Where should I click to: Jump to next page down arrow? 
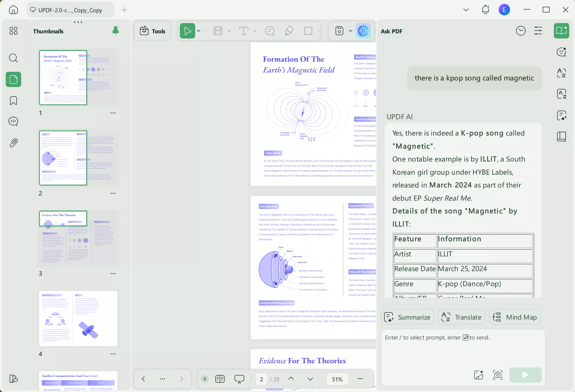[310, 379]
